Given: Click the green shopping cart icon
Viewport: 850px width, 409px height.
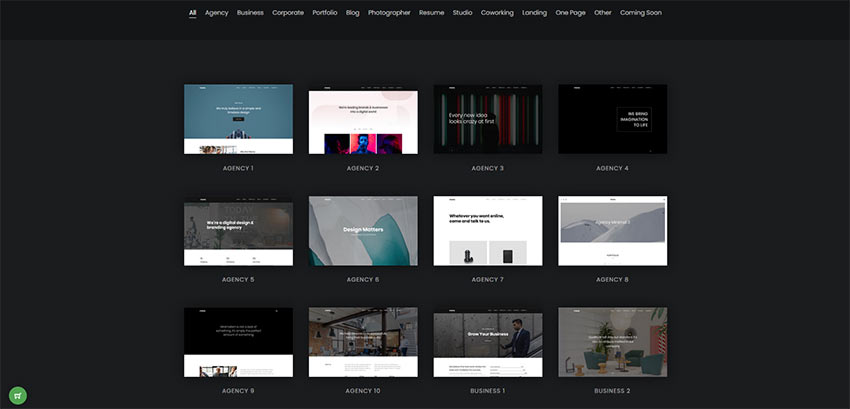Looking at the screenshot, I should 18,394.
